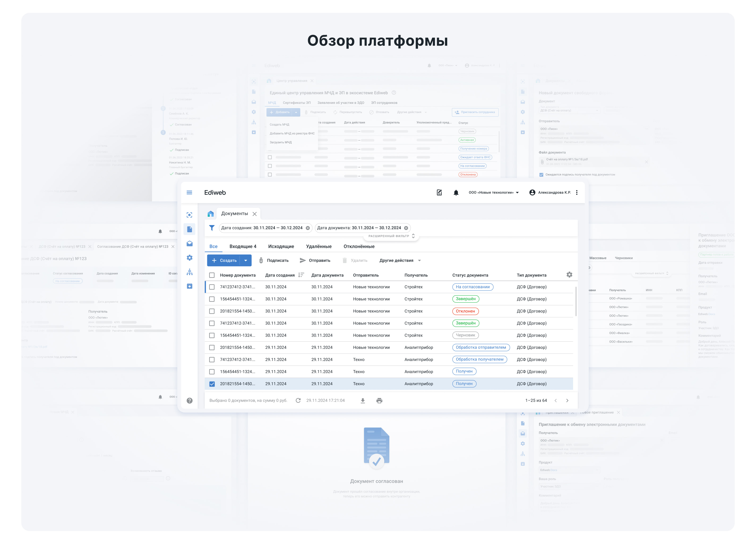Switch to the Исходящие tab

[x=281, y=246]
